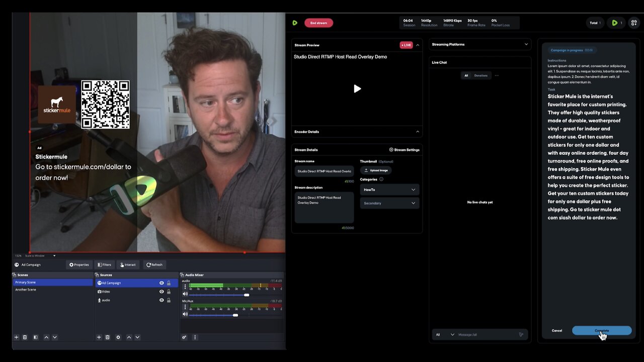This screenshot has width=644, height=362.
Task: Click the Stream description text box
Action: coord(324,208)
